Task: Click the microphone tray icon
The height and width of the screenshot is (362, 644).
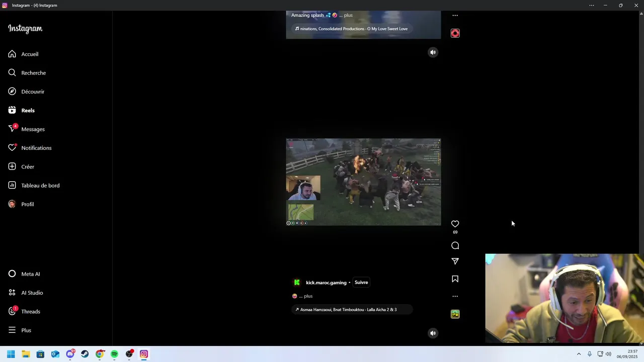Action: coord(590,354)
